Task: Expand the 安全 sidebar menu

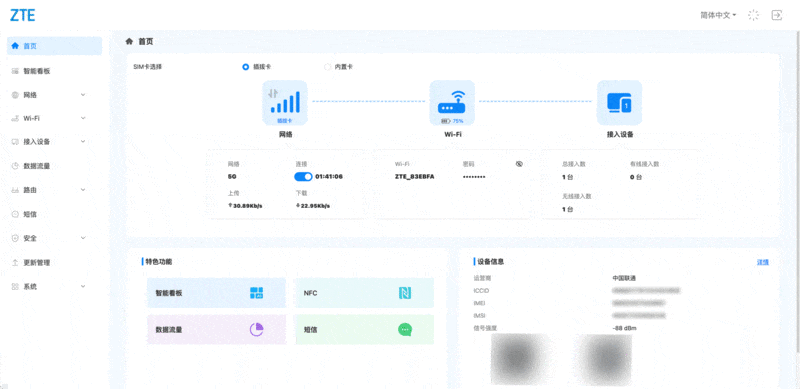Action: click(83, 238)
